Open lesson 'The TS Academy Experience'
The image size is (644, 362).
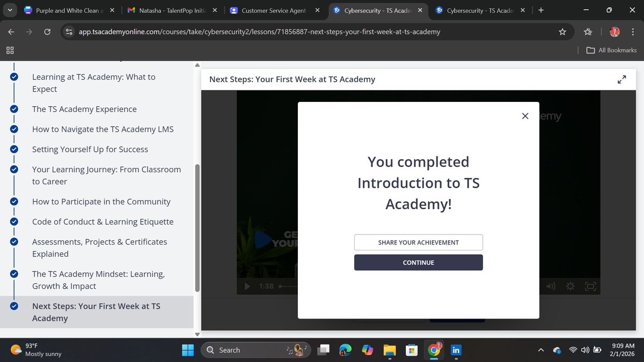(84, 109)
